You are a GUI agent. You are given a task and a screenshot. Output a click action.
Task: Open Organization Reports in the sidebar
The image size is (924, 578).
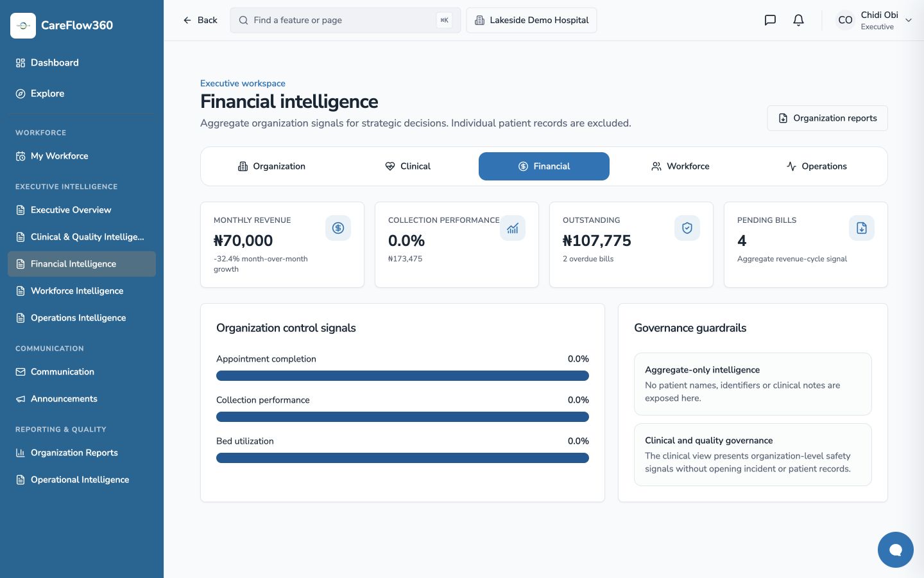pos(81,453)
